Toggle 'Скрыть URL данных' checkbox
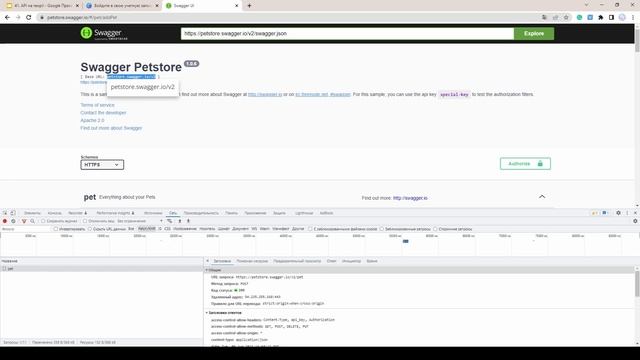This screenshot has width=640, height=360. pyautogui.click(x=90, y=229)
